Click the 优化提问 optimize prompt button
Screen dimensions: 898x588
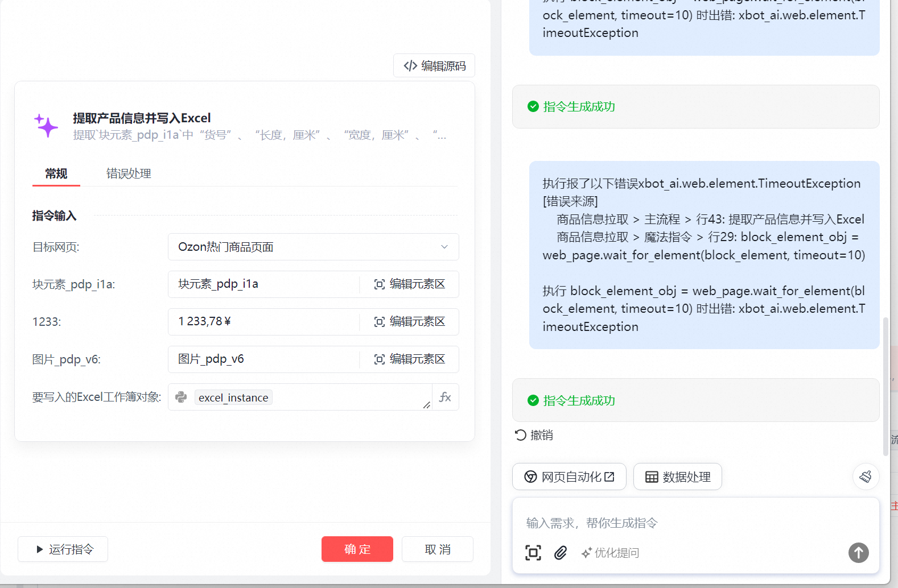pos(610,553)
